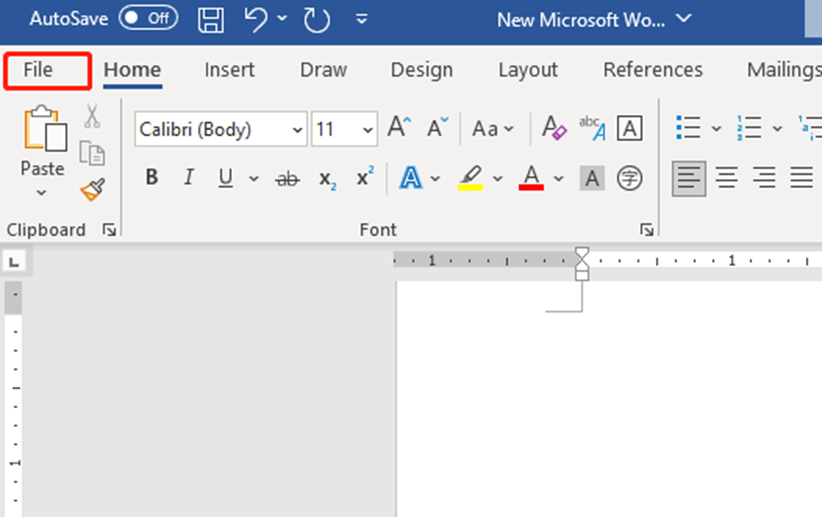Toggle Align Left paragraph button

[x=689, y=178]
